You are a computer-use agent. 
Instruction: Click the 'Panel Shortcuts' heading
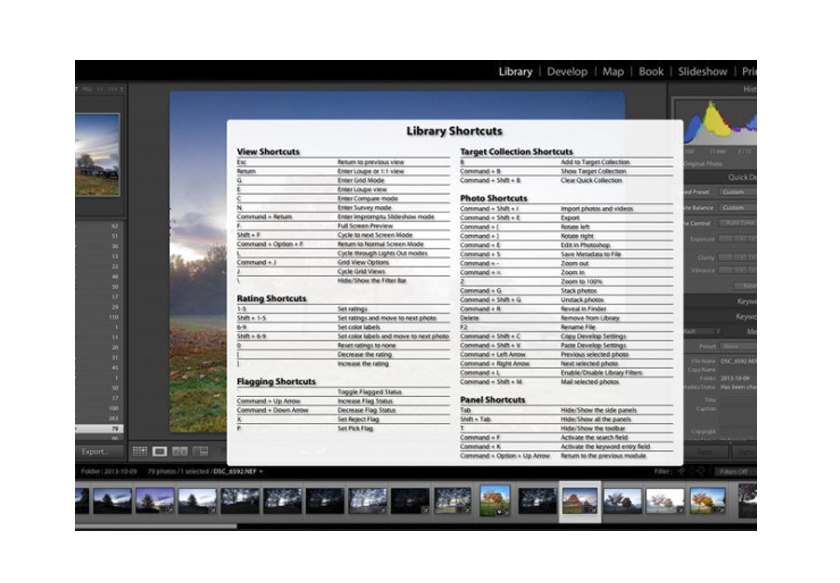493,400
